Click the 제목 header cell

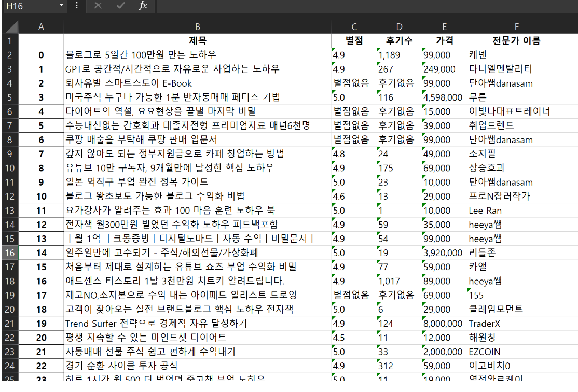(x=197, y=41)
